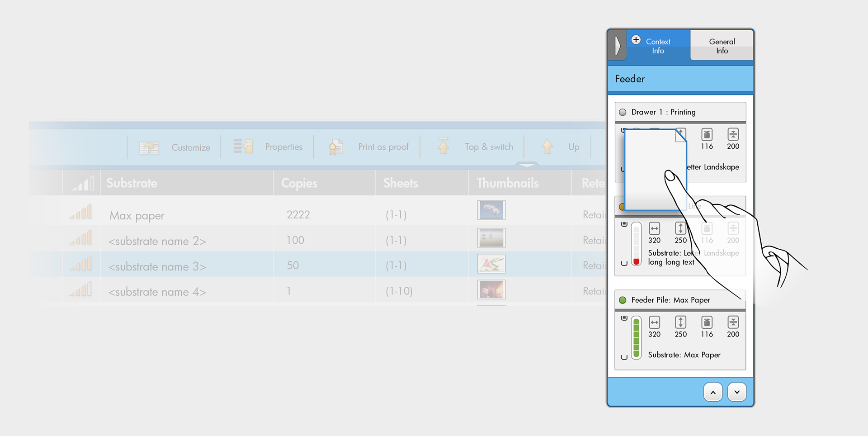Click the thickness icon above 200 in Feeder Pile
The height and width of the screenshot is (436, 868).
pyautogui.click(x=733, y=322)
